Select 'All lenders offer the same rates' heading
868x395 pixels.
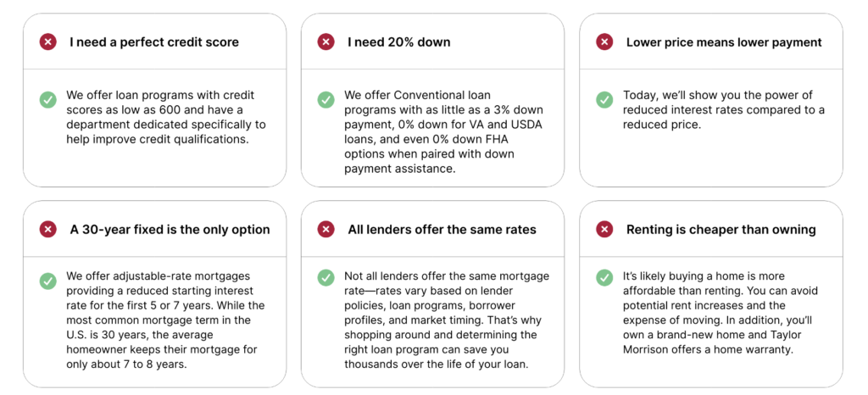(x=442, y=229)
